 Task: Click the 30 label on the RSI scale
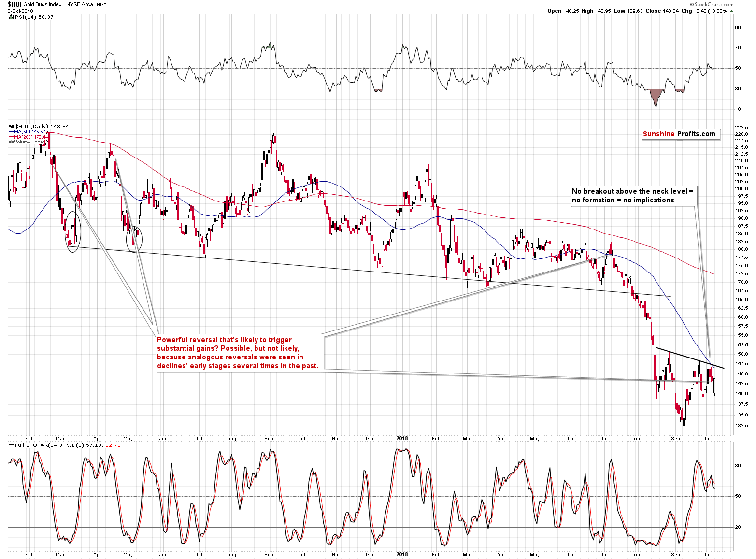pyautogui.click(x=738, y=89)
